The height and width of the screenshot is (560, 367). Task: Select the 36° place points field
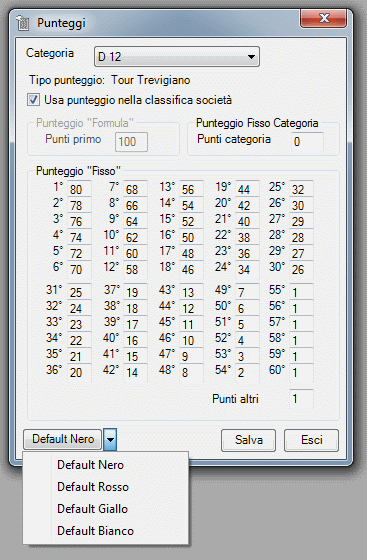click(79, 372)
